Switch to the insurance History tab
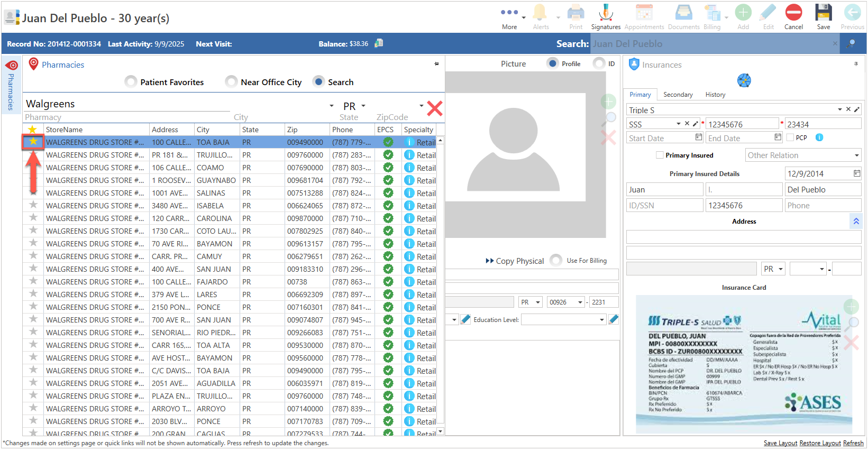868x451 pixels. (715, 94)
